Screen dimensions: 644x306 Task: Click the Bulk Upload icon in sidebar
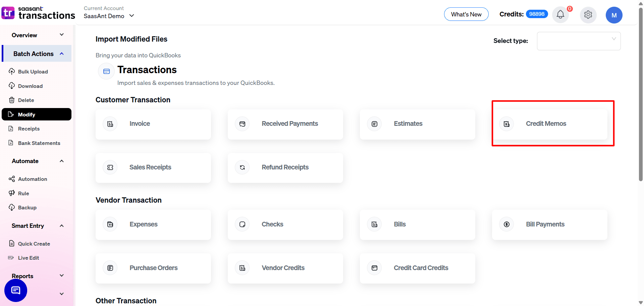coord(12,71)
